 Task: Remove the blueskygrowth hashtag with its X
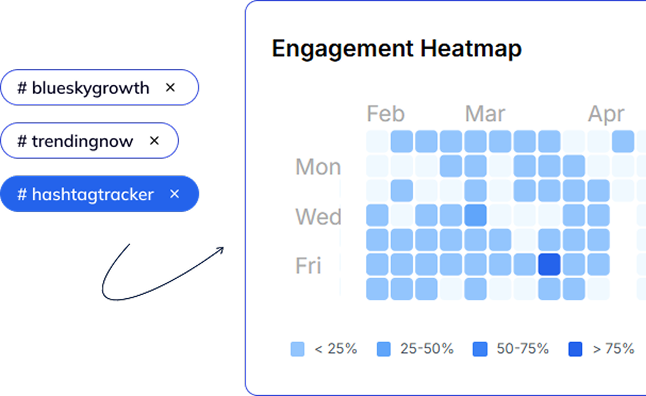[170, 87]
